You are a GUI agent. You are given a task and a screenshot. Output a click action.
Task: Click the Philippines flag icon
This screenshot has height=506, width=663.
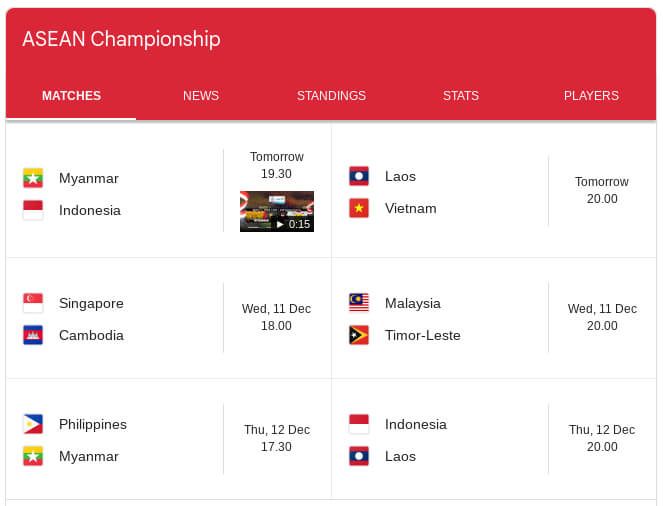(33, 424)
